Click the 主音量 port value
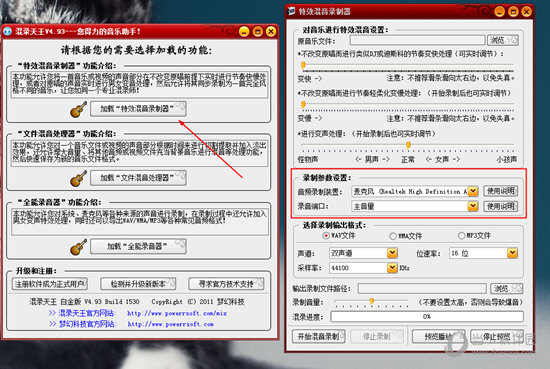 coord(364,206)
